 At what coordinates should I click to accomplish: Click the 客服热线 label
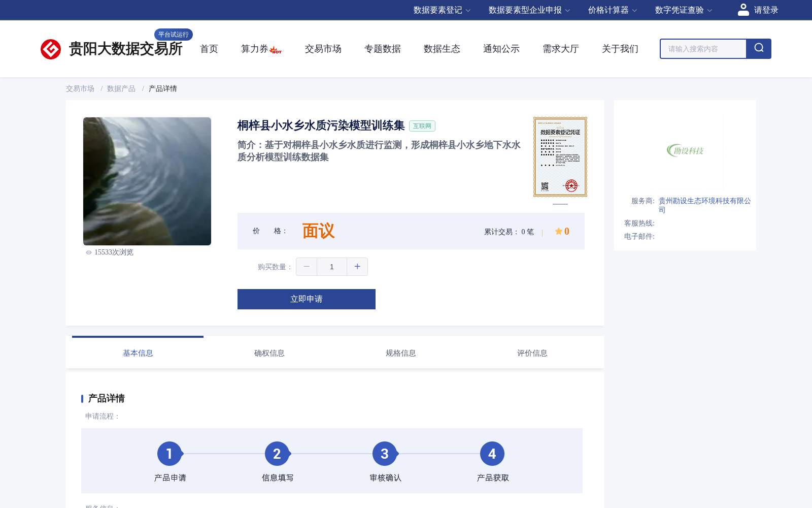click(639, 223)
